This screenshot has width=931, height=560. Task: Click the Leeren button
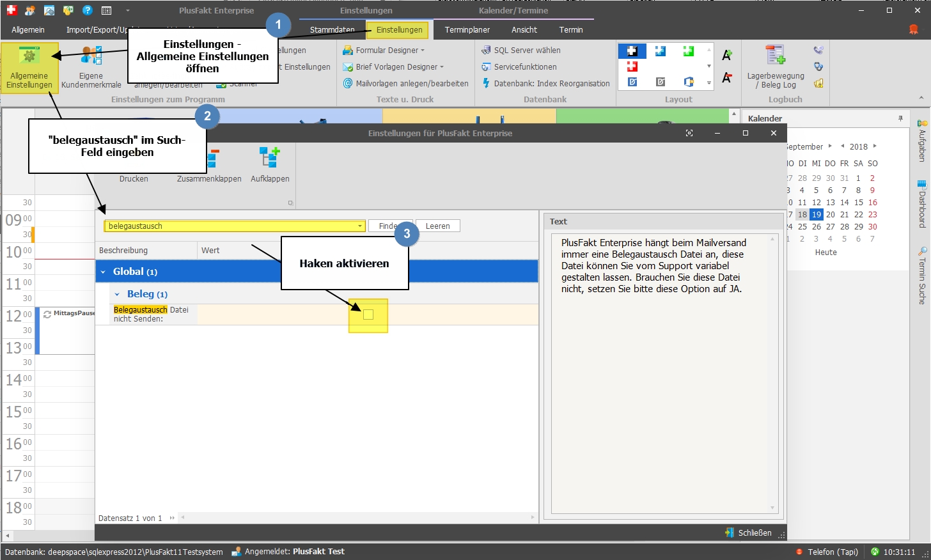point(438,226)
